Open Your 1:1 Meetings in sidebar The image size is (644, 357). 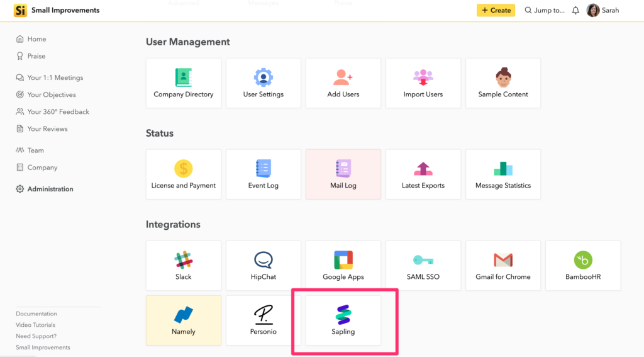[x=50, y=77]
